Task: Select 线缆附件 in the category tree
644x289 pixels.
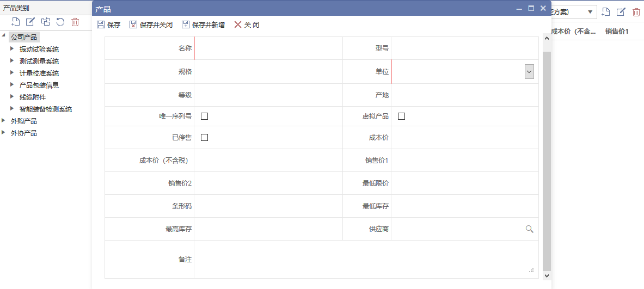Action: click(x=33, y=97)
